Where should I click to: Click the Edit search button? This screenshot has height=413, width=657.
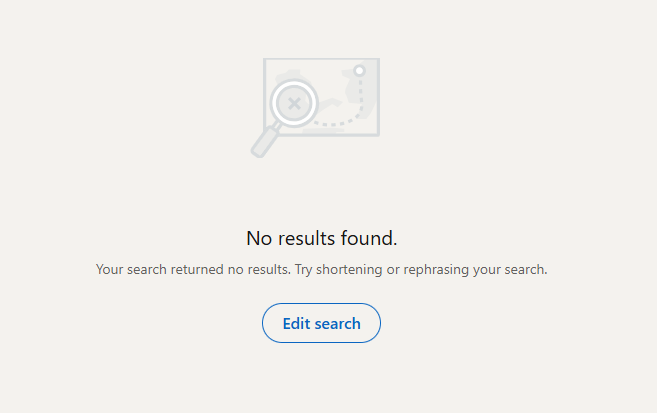tap(321, 323)
